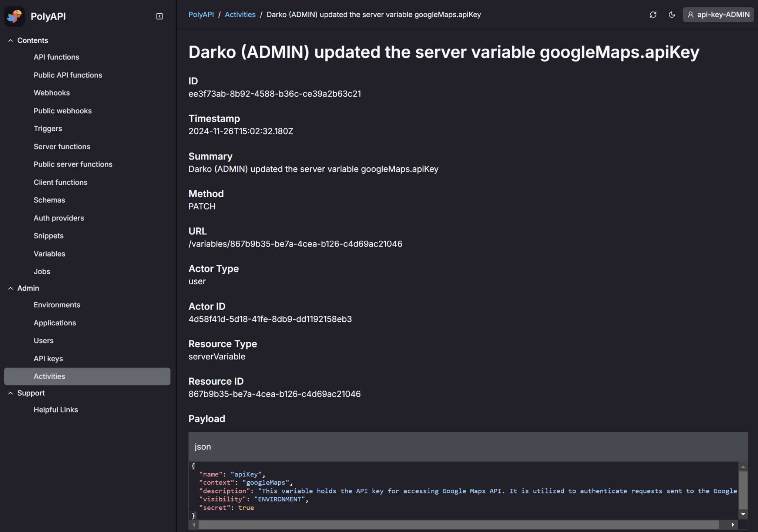Viewport: 758px width, 532px height.
Task: Open the api-key-ADMIN user menu
Action: 718,15
